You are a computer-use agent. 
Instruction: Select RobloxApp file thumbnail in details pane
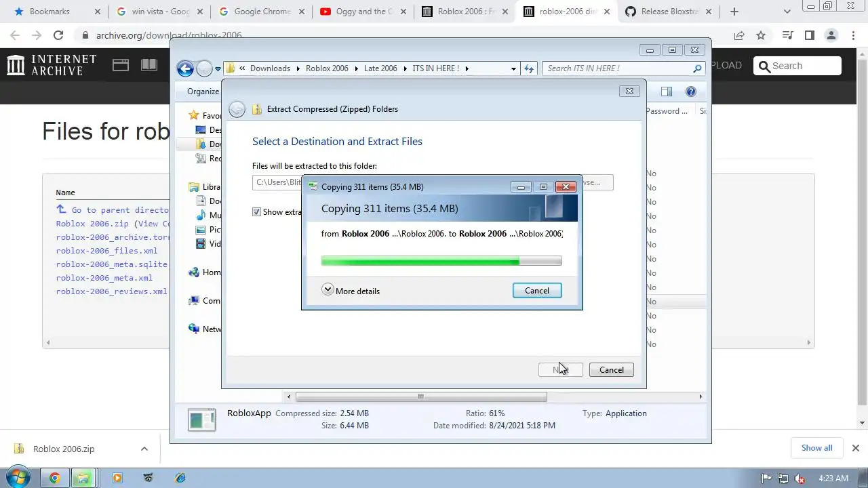(x=201, y=421)
